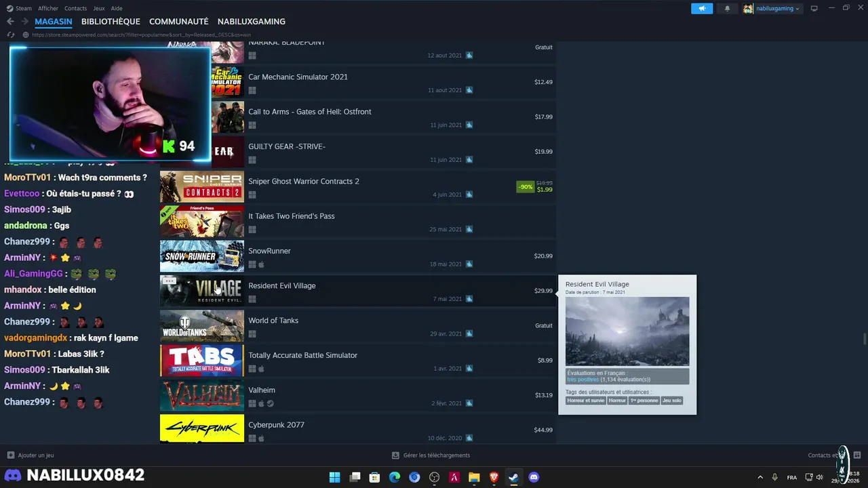This screenshot has width=868, height=488.
Task: Open Gérer les téléchargements
Action: tap(437, 455)
